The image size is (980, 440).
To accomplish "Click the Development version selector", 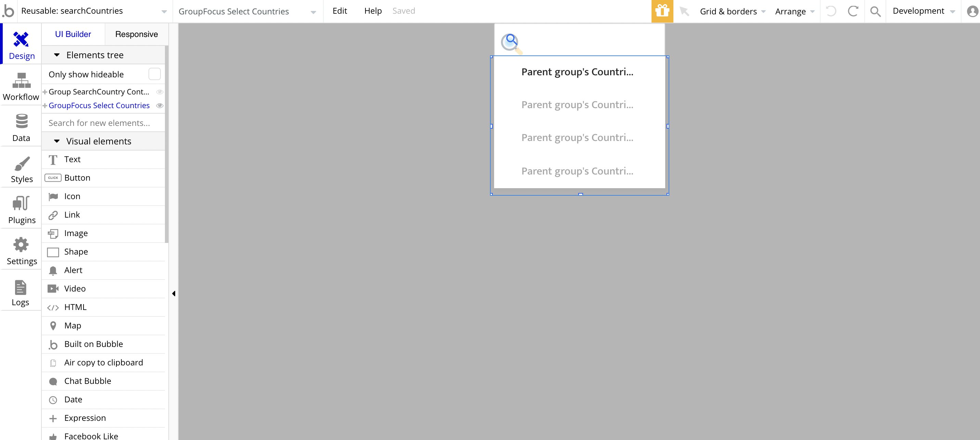I will (x=923, y=11).
